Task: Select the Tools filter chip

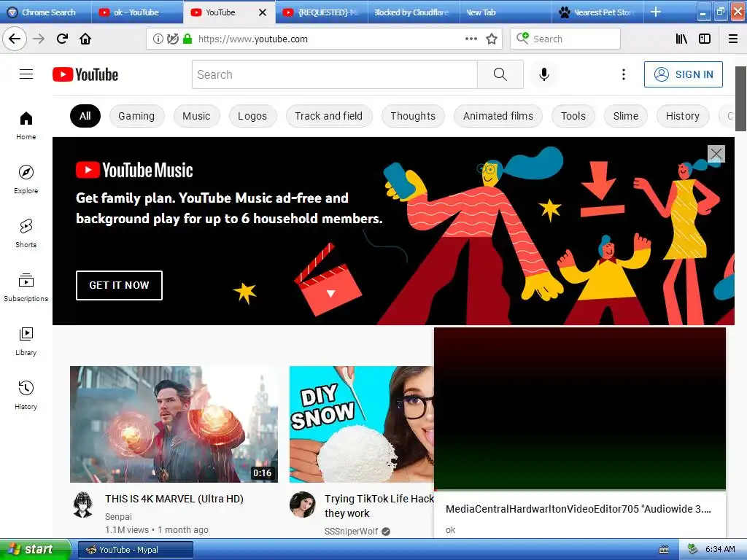Action: [x=573, y=116]
